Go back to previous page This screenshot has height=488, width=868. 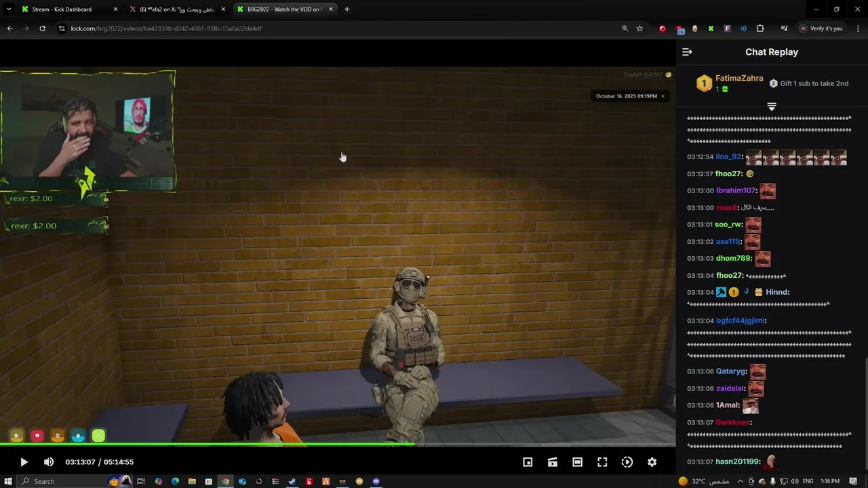pos(9,28)
